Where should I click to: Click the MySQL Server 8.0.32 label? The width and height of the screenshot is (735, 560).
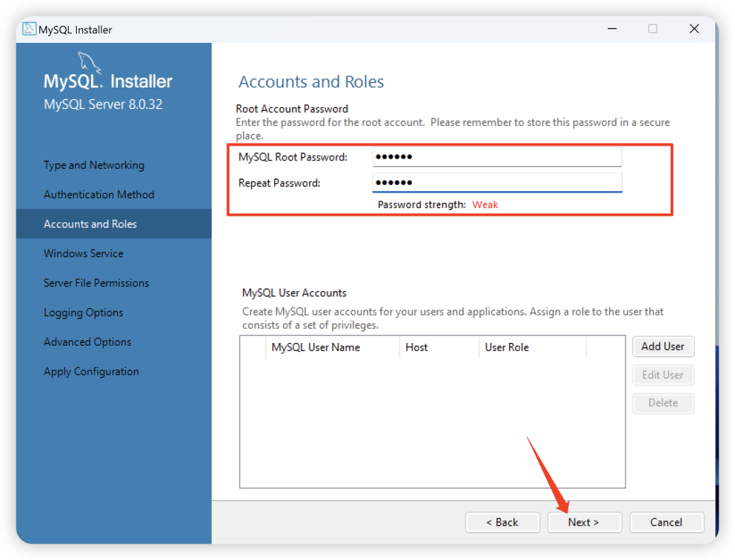point(103,104)
